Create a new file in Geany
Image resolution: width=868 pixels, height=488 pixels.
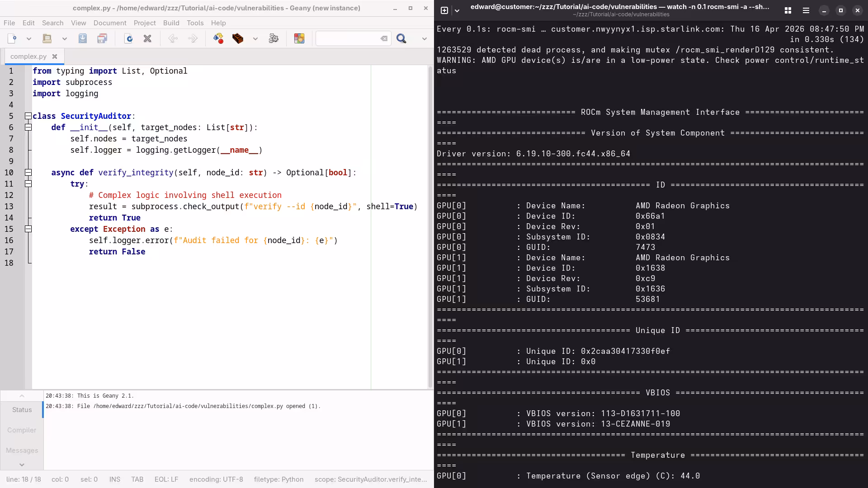pyautogui.click(x=11, y=39)
